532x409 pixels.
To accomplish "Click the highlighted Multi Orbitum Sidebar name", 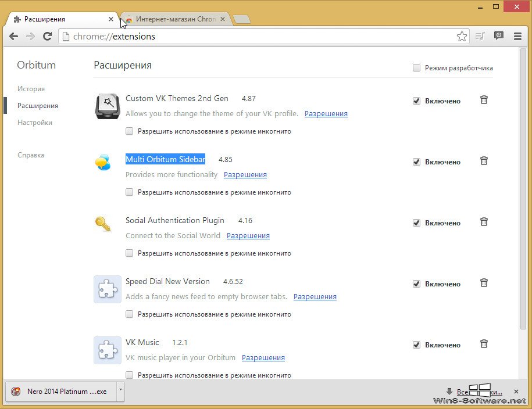I will tap(166, 159).
